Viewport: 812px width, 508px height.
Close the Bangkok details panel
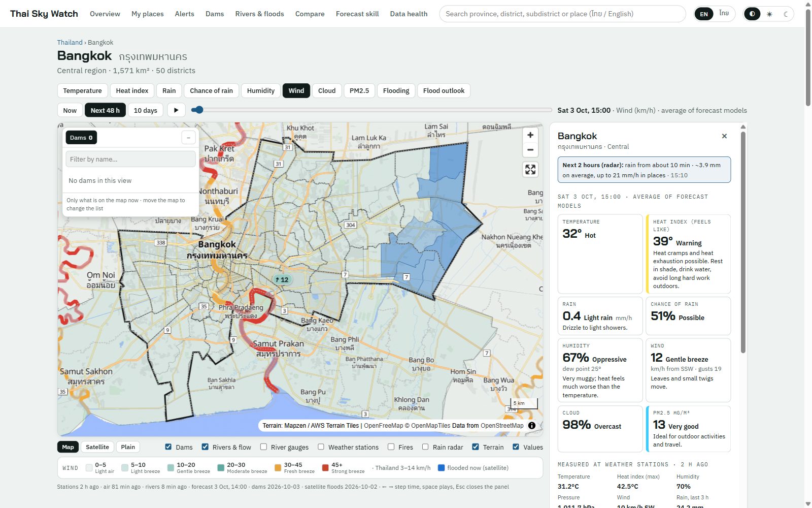(724, 136)
